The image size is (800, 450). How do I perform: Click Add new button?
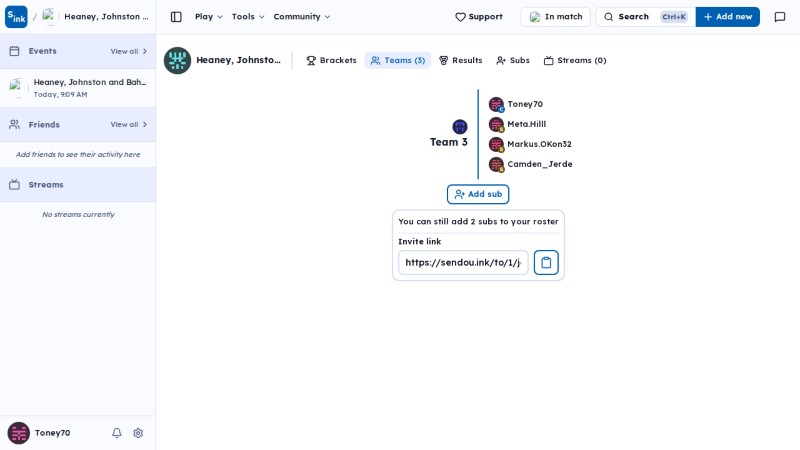click(x=728, y=17)
